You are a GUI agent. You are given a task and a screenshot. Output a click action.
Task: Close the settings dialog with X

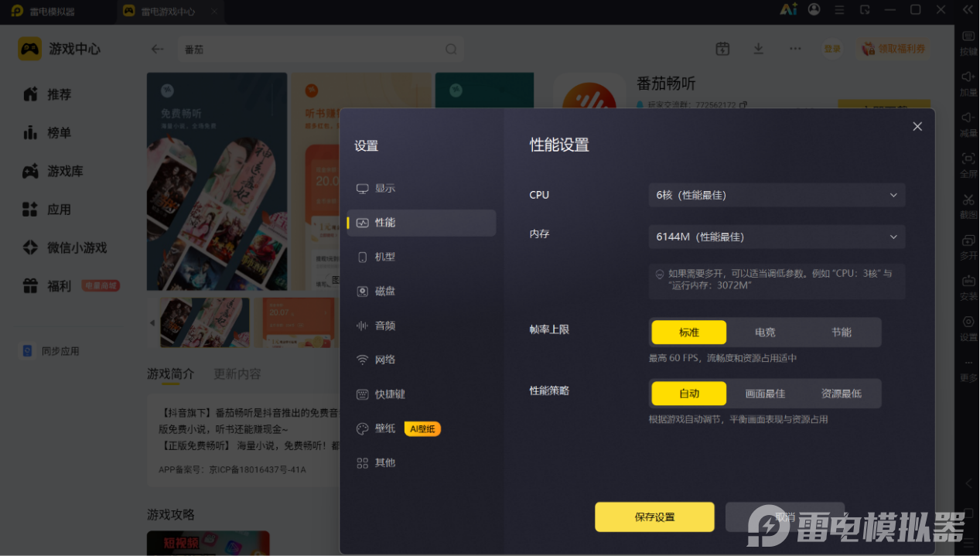click(x=917, y=126)
